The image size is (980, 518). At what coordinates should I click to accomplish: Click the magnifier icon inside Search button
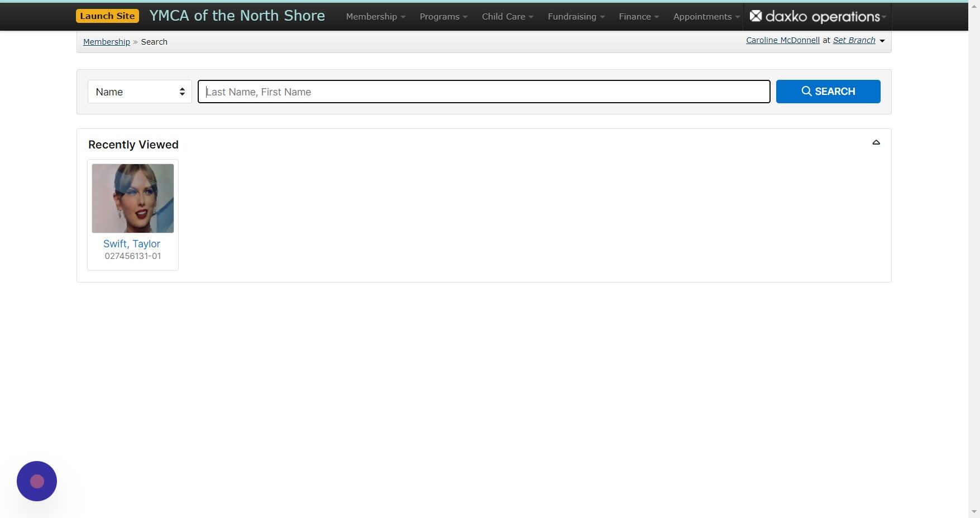806,91
